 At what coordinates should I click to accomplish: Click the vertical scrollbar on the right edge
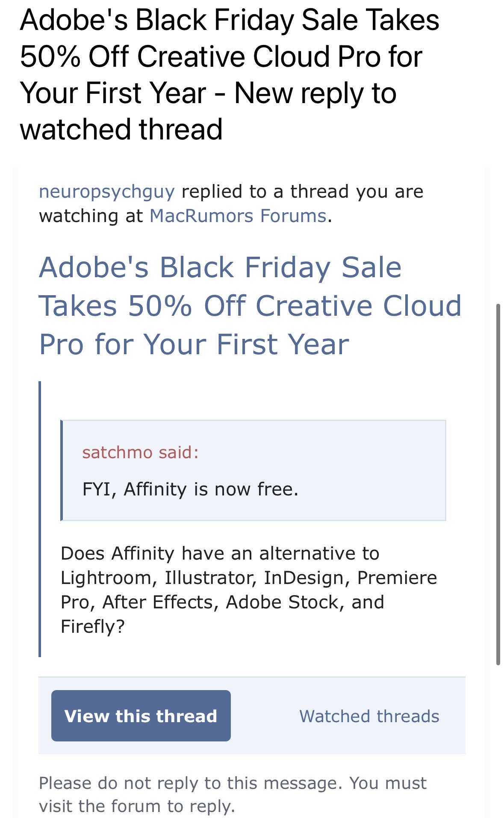pyautogui.click(x=498, y=483)
